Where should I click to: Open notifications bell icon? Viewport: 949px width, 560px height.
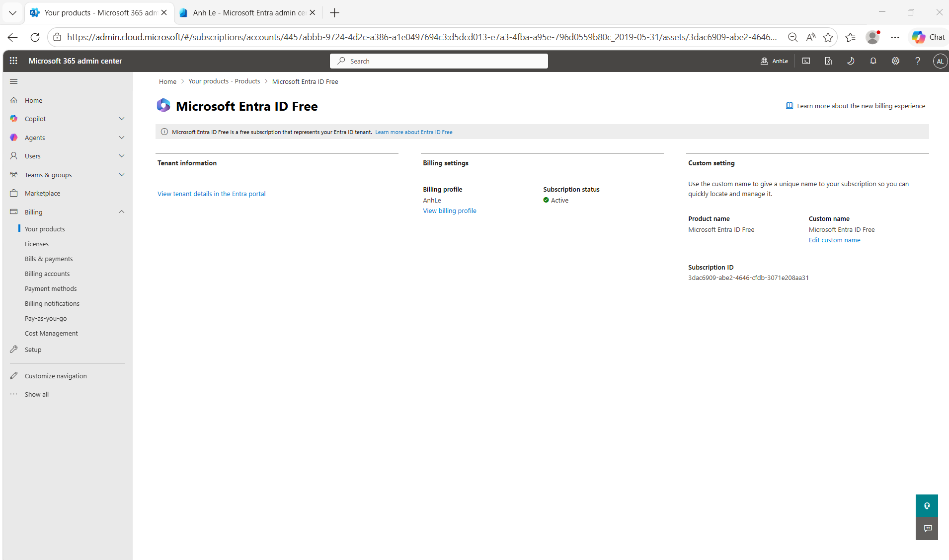(x=873, y=61)
